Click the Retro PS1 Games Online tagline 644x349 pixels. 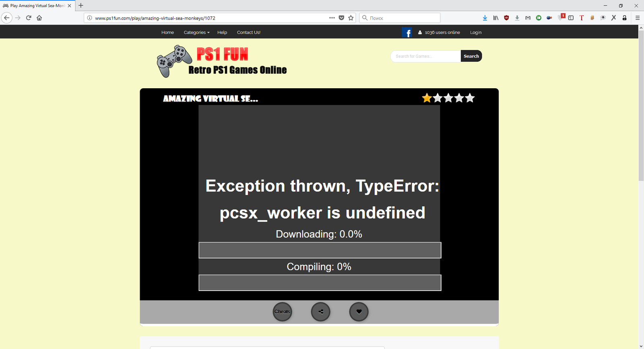pos(237,70)
